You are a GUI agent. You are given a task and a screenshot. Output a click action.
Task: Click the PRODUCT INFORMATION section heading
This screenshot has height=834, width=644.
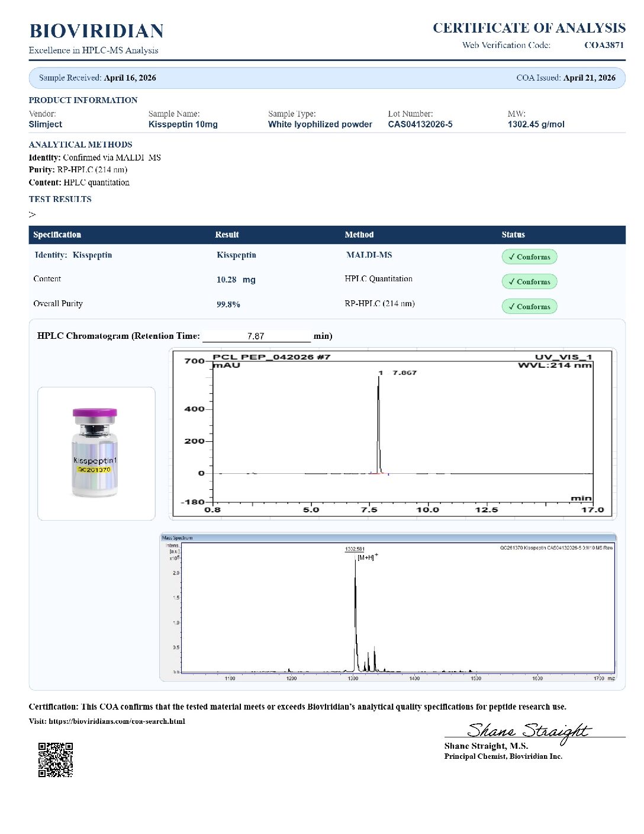tap(83, 100)
